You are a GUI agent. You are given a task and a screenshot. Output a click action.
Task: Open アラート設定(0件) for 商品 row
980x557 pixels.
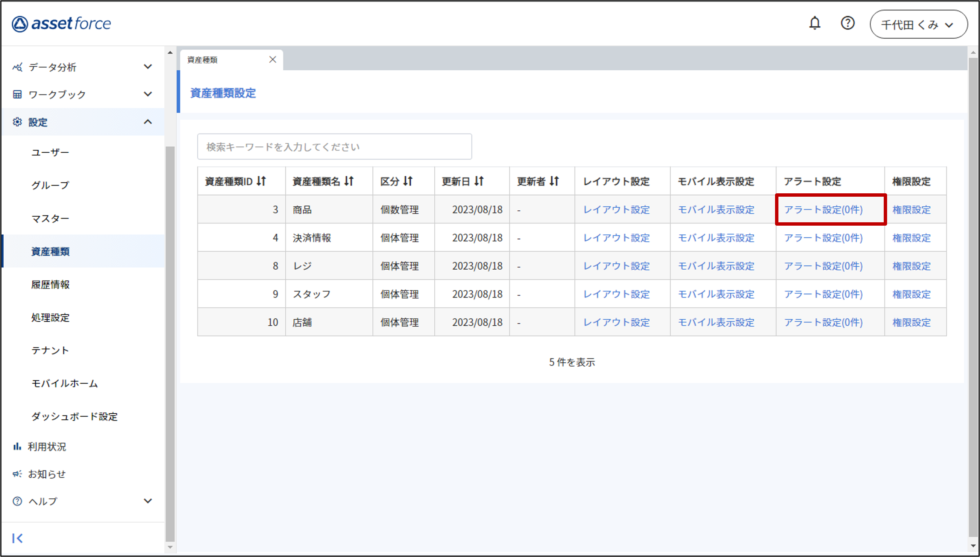tap(823, 209)
